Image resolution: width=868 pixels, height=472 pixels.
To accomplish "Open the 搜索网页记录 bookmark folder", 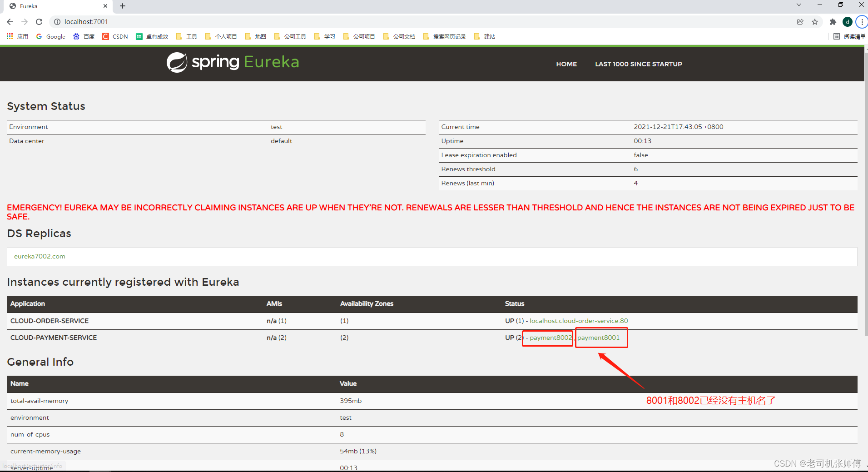I will (x=445, y=36).
